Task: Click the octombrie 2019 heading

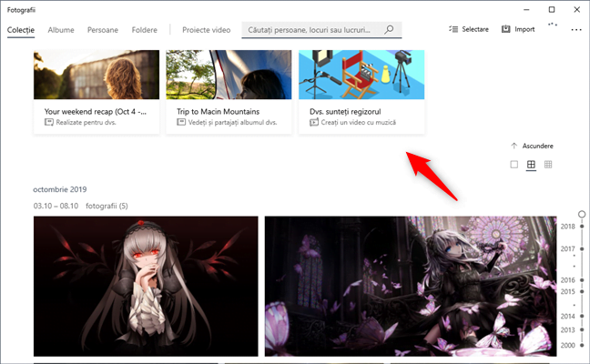Action: (x=60, y=189)
